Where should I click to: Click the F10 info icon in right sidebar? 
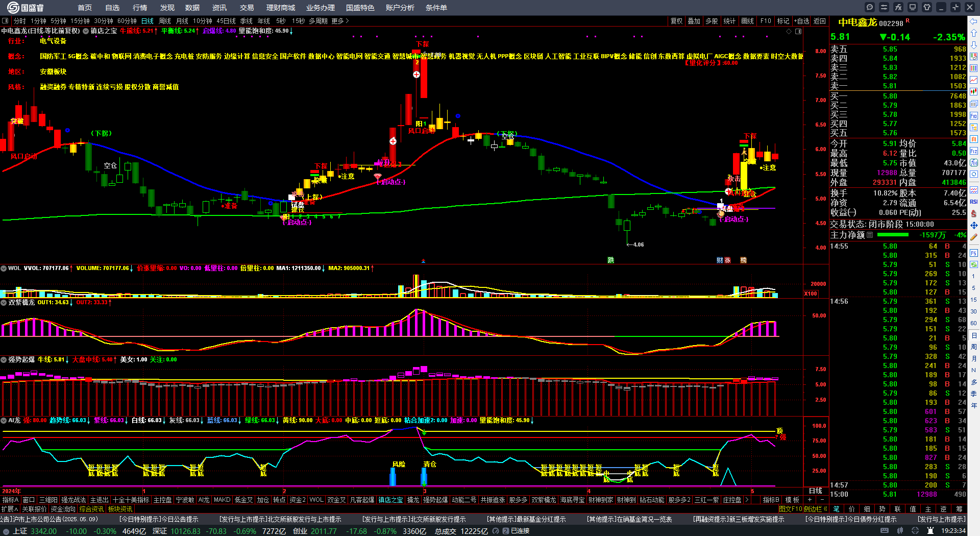pos(974,115)
